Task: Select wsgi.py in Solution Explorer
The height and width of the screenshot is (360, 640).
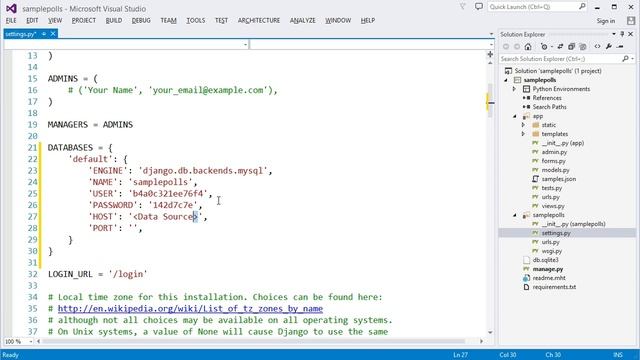Action: [552, 251]
